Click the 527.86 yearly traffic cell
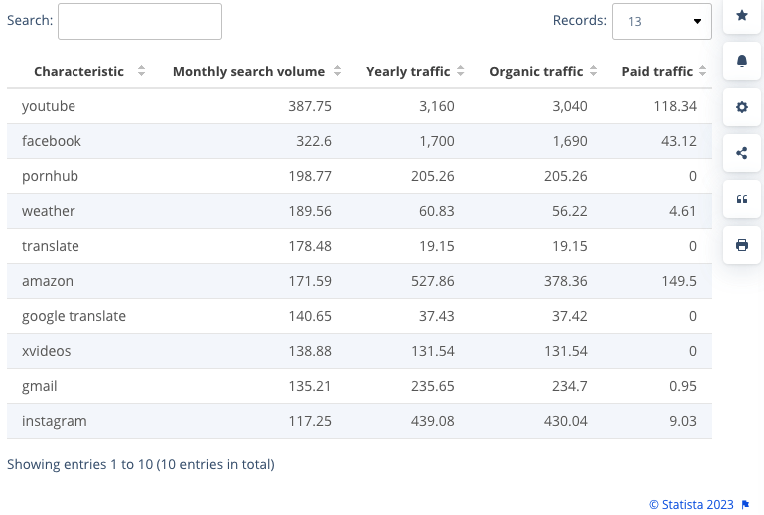 [x=433, y=282]
